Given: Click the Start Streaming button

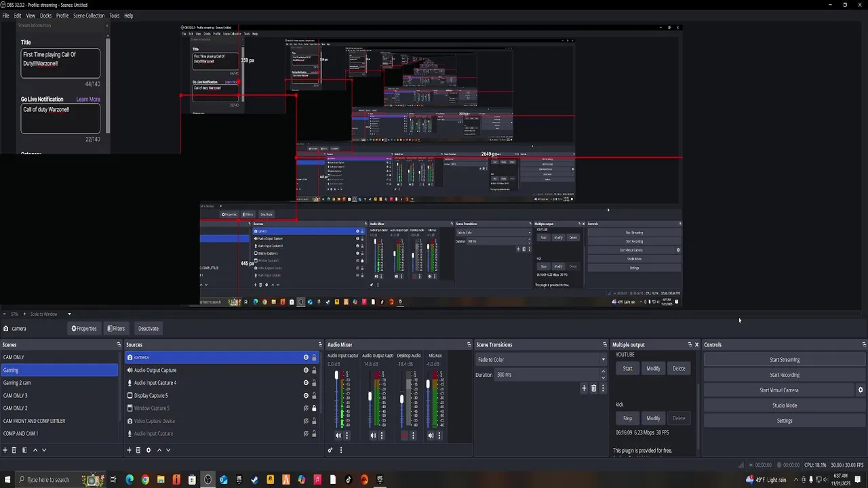Looking at the screenshot, I should [x=785, y=360].
